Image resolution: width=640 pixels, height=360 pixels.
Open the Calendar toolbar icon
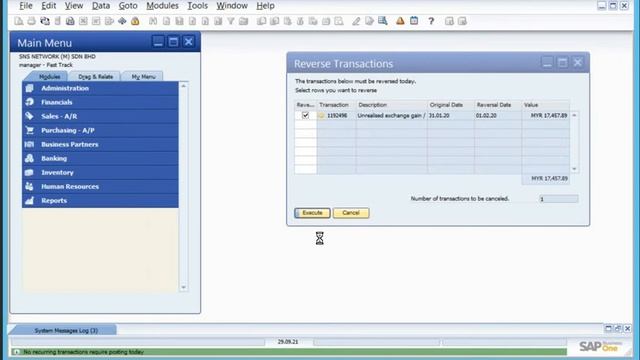(x=414, y=21)
